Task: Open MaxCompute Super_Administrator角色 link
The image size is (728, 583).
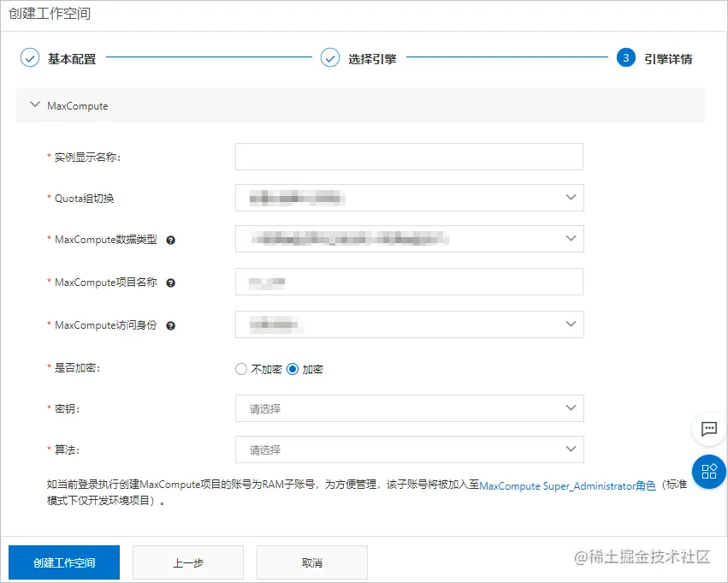Action: [567, 486]
